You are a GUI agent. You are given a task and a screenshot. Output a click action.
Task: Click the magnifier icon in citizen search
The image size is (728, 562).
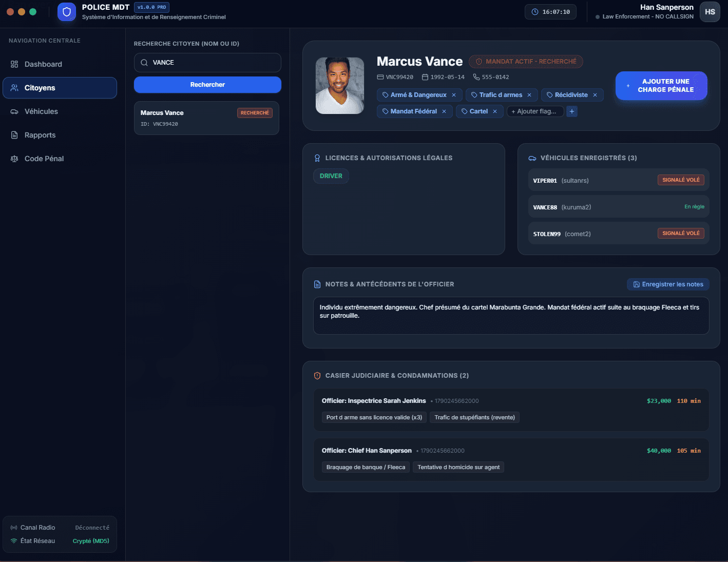point(144,63)
